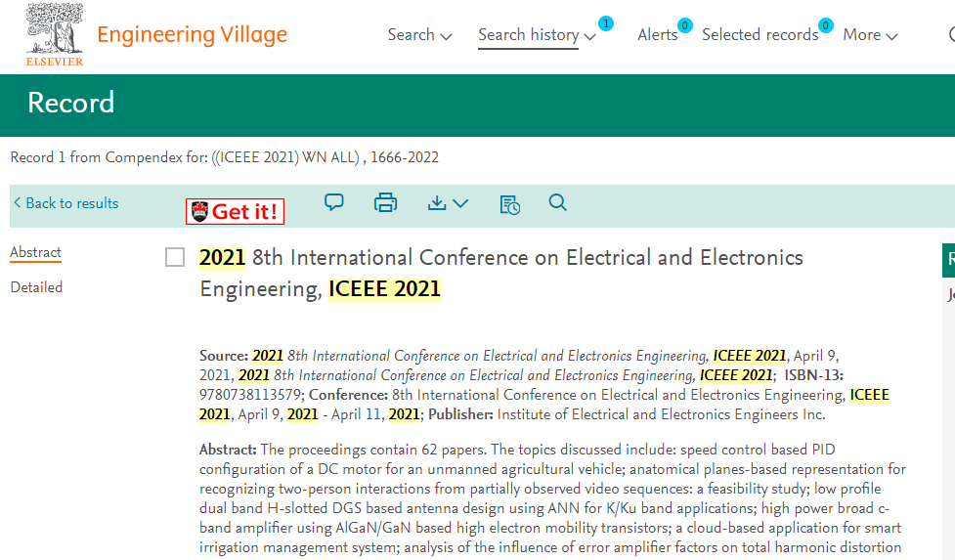Click the Get it! button

236,211
